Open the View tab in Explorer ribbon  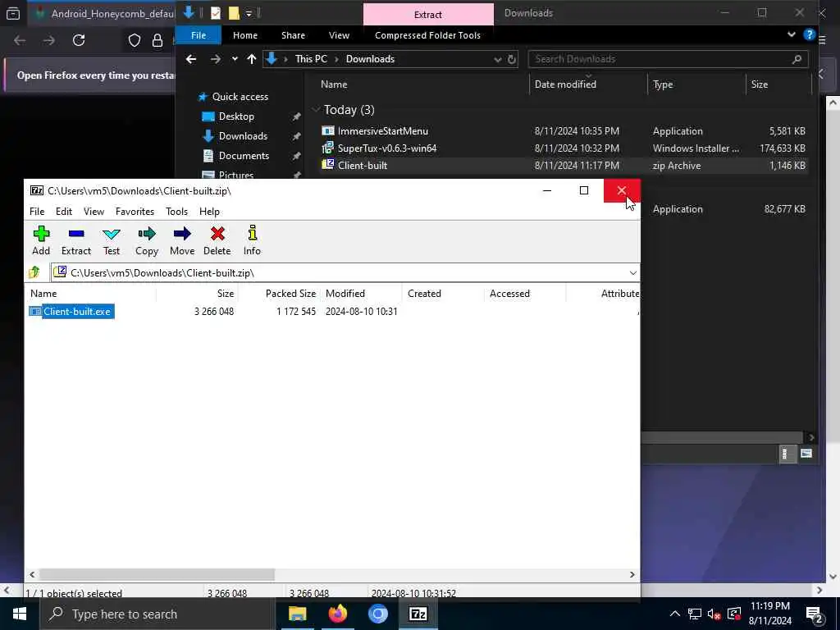[x=339, y=35]
